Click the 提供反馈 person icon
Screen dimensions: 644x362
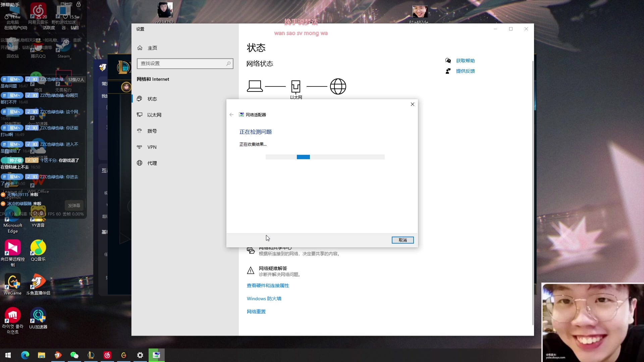(x=448, y=71)
